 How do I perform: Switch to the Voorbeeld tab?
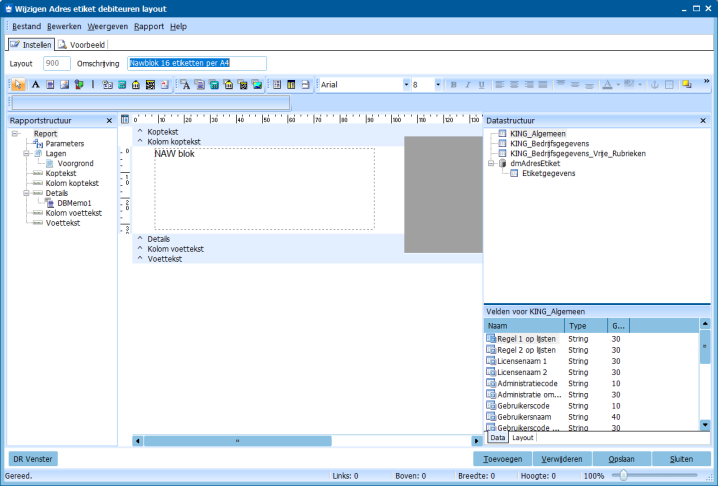click(x=81, y=44)
